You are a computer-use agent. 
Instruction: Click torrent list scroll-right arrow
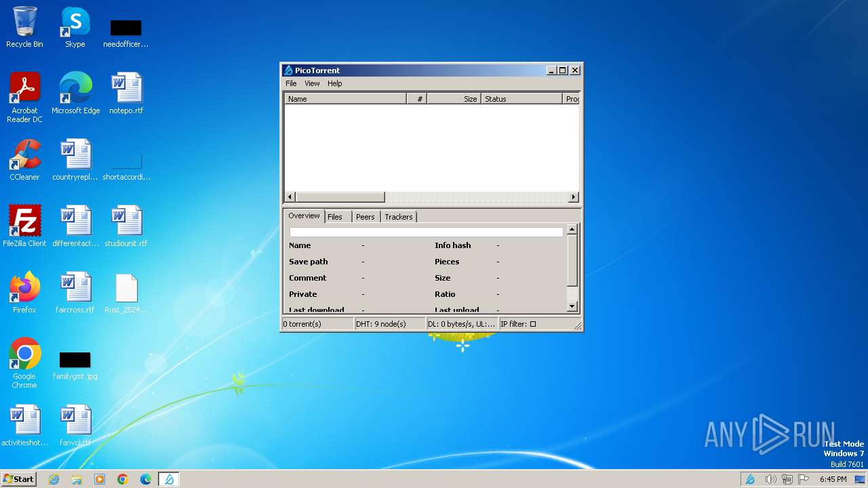pyautogui.click(x=574, y=197)
